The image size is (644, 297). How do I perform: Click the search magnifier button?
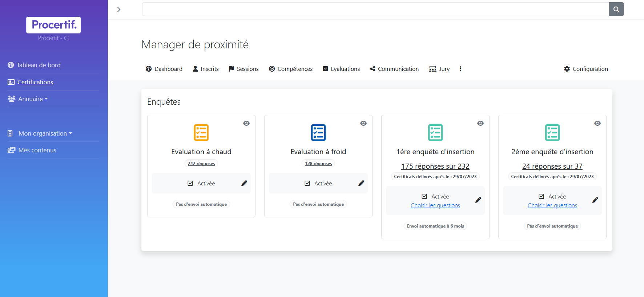(x=616, y=9)
